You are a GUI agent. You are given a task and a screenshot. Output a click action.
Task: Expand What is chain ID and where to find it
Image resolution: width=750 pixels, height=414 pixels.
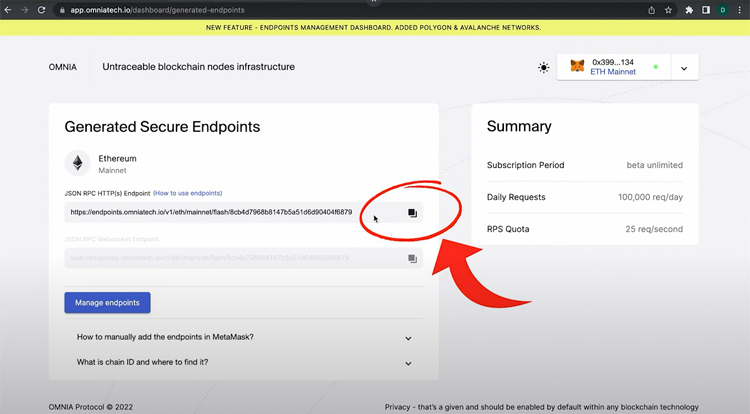pos(243,362)
